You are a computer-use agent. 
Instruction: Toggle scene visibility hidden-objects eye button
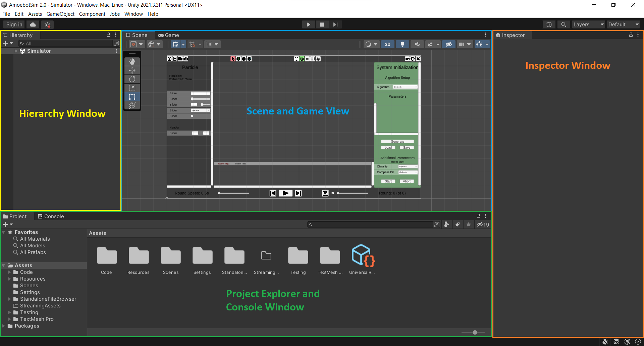448,44
